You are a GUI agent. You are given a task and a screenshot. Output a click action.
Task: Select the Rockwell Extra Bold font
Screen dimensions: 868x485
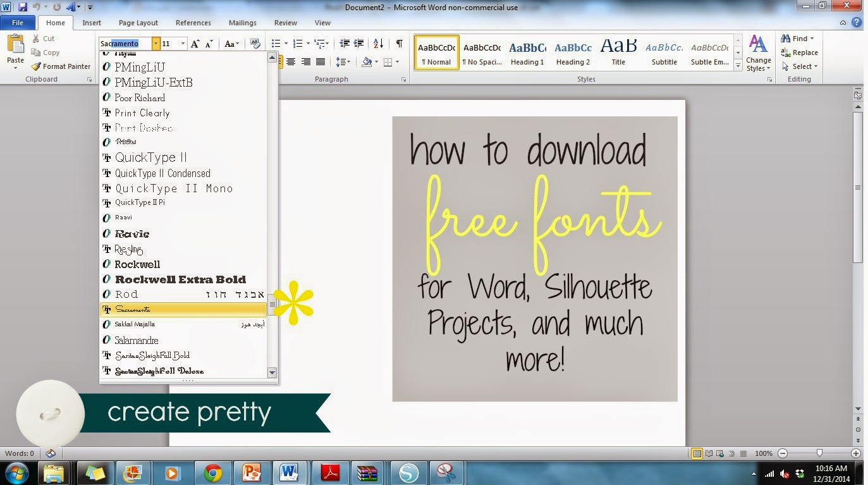(x=183, y=279)
